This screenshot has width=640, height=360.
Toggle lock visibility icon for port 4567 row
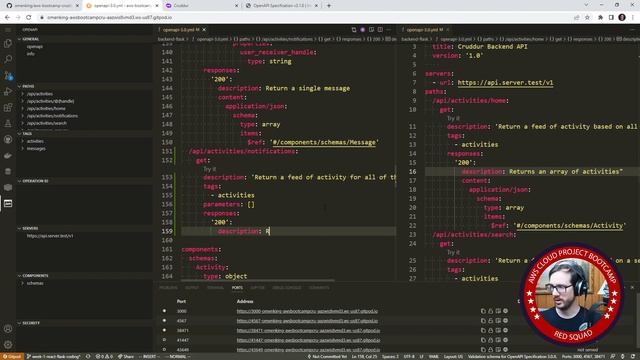coord(491,321)
